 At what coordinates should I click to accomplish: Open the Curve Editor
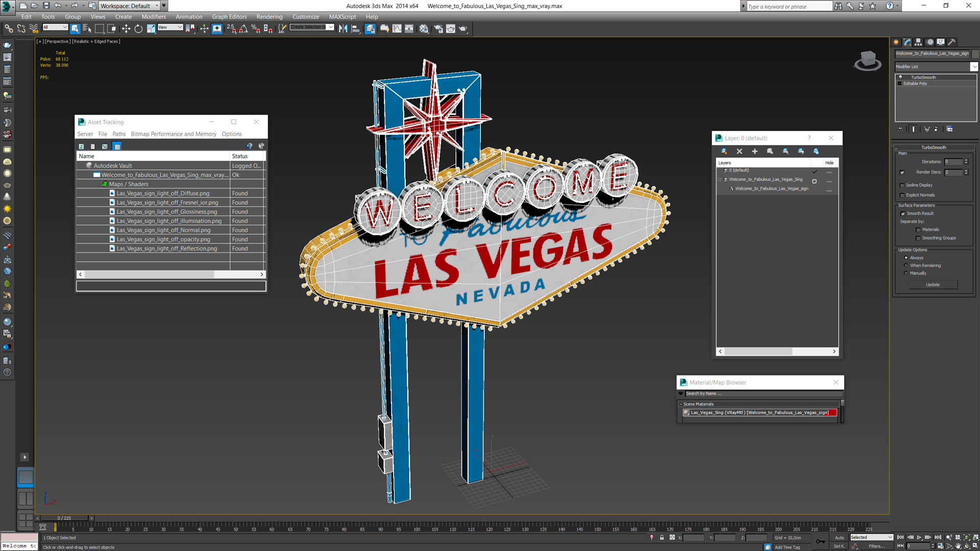tap(397, 29)
